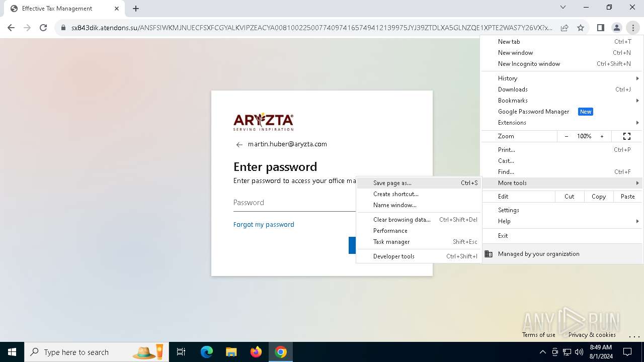Open Settings from Chrome menu

tap(562, 210)
